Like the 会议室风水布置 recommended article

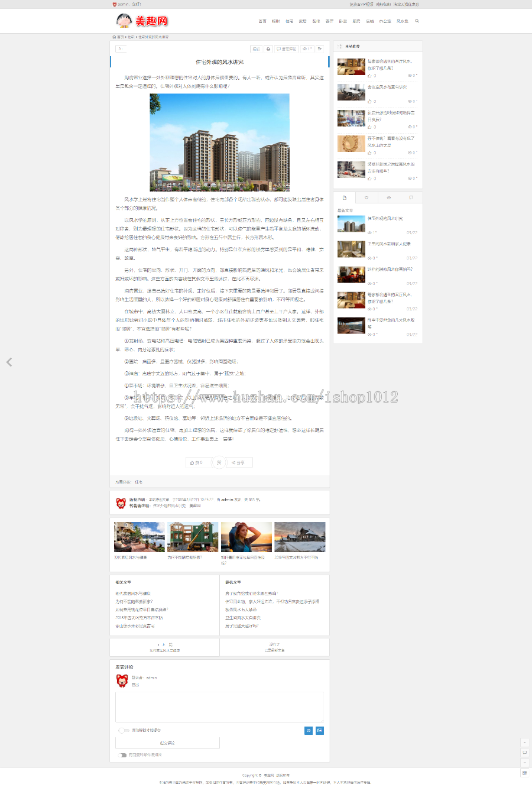(x=372, y=101)
